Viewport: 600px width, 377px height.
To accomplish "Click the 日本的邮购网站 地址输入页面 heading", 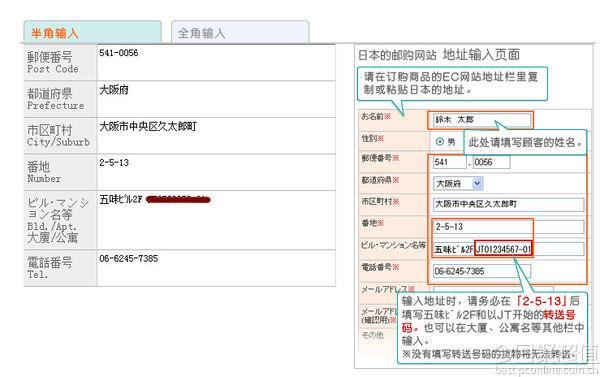I will coord(439,55).
